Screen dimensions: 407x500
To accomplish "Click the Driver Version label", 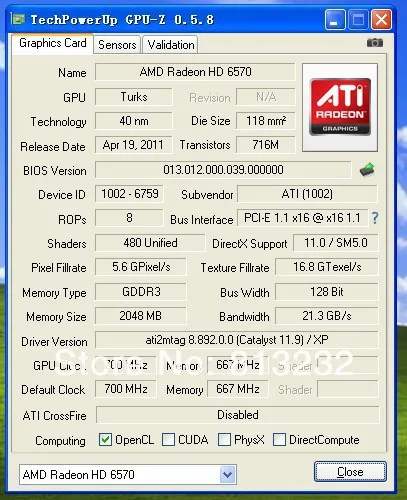I will click(54, 342).
